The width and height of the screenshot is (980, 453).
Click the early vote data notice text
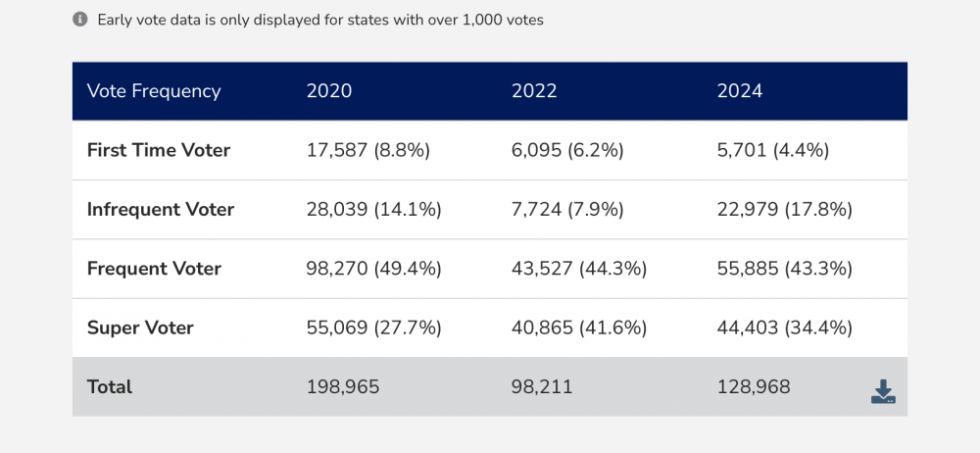(321, 20)
